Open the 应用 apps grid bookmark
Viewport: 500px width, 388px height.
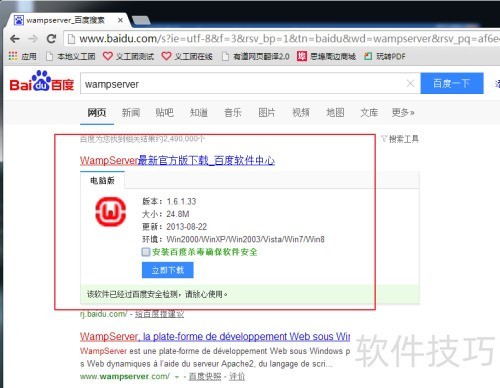pyautogui.click(x=22, y=56)
